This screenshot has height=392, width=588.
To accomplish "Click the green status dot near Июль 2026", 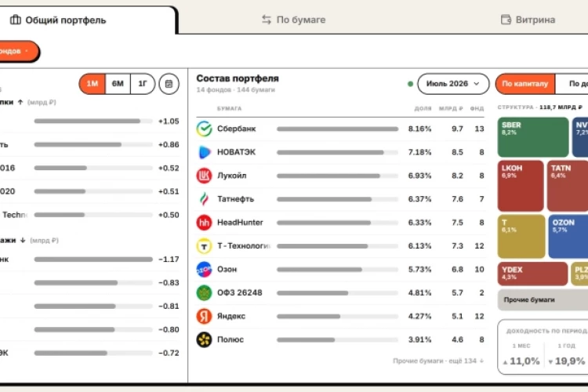I will [410, 84].
